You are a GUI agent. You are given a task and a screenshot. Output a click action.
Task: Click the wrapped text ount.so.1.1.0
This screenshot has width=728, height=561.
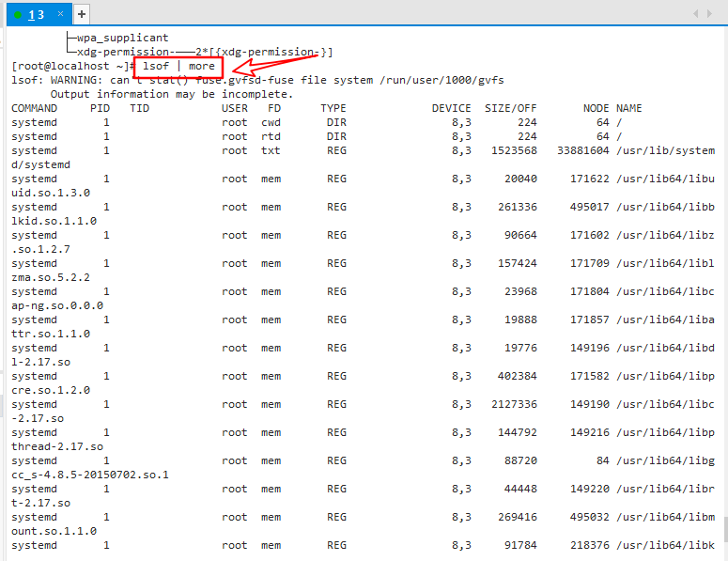pos(54,531)
